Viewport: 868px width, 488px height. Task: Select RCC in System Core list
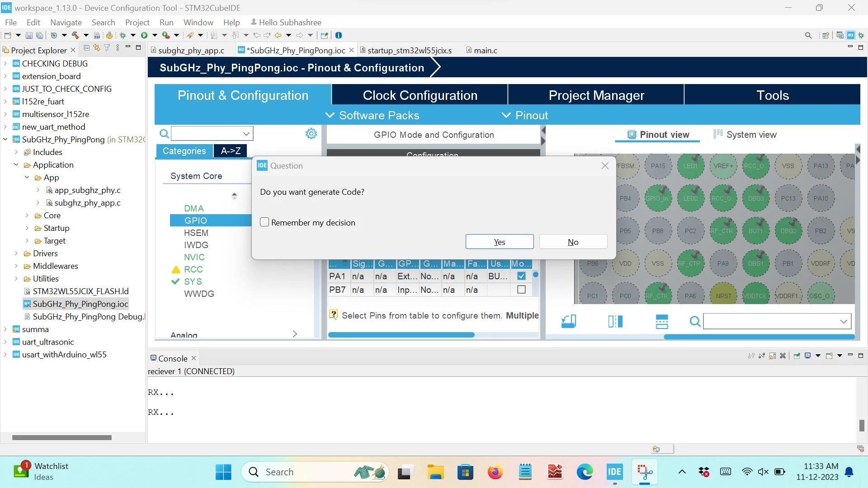(x=193, y=269)
